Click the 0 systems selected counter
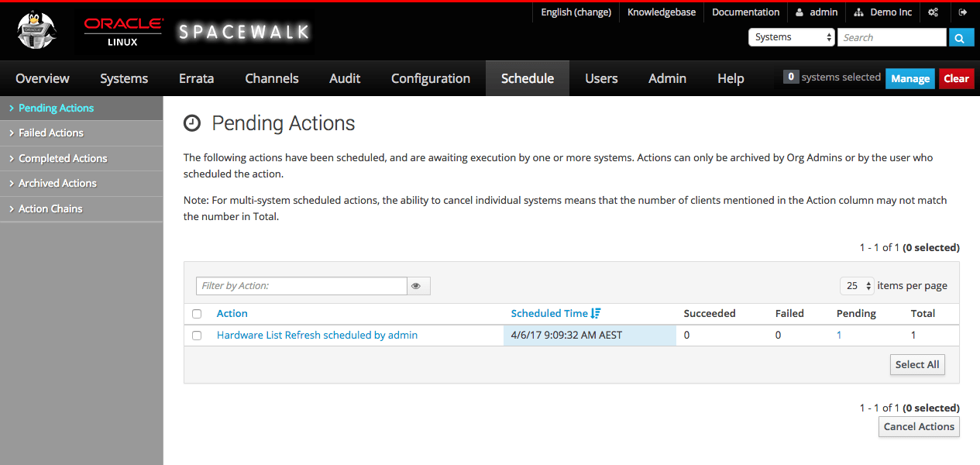The width and height of the screenshot is (980, 465). (x=831, y=77)
